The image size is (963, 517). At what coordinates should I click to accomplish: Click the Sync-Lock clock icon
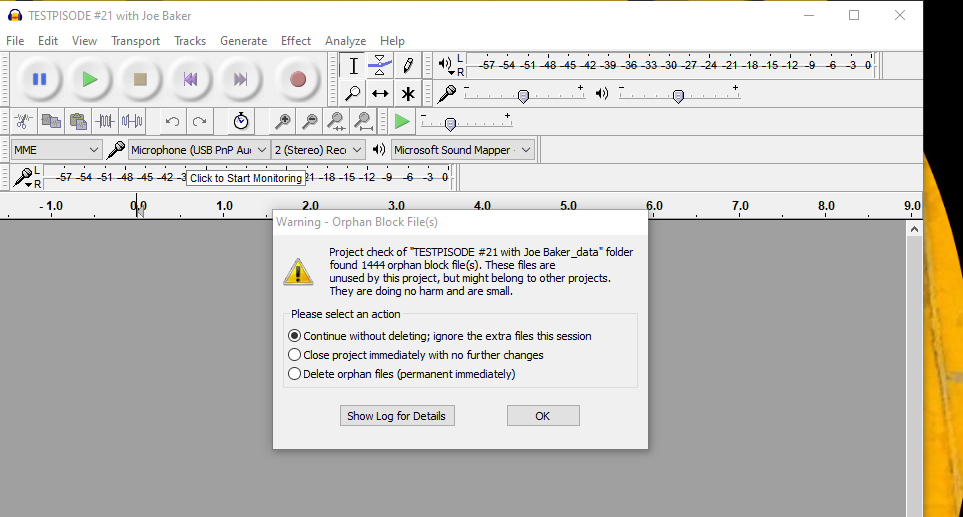click(x=241, y=122)
